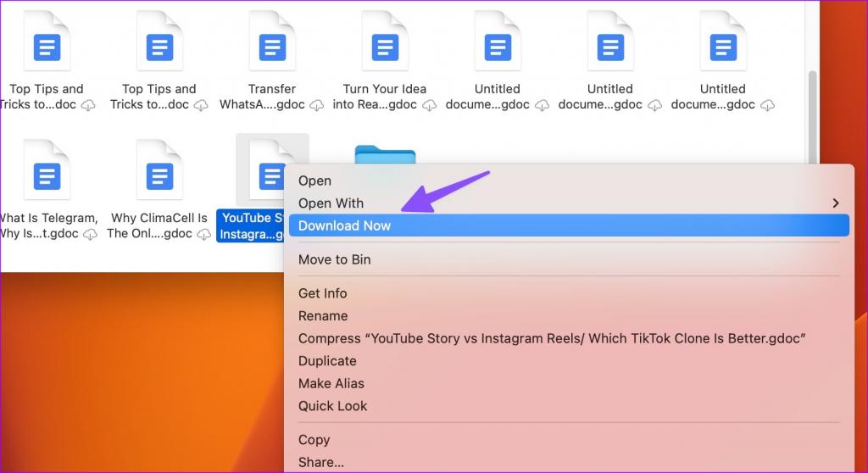Image resolution: width=868 pixels, height=473 pixels.
Task: Select the Transfer WhatsA....gdoc document icon
Action: tap(272, 42)
